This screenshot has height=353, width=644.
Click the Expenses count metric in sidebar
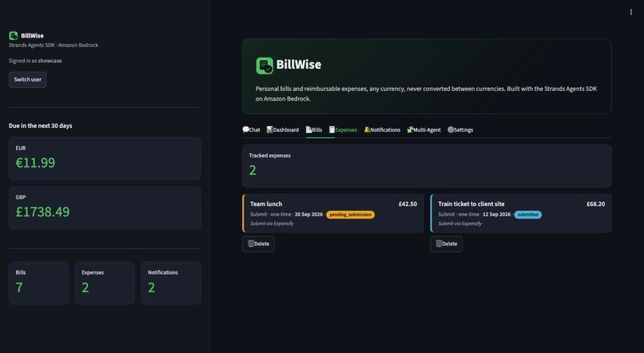click(105, 283)
